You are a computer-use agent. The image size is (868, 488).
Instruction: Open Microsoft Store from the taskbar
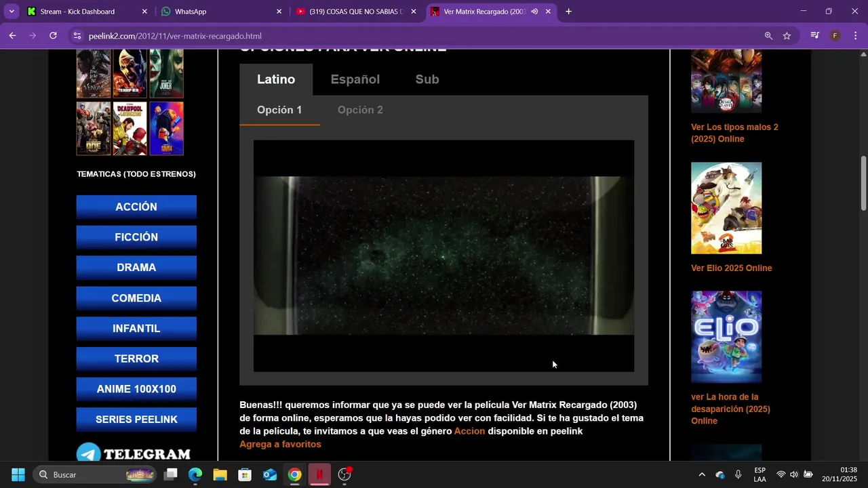(245, 474)
